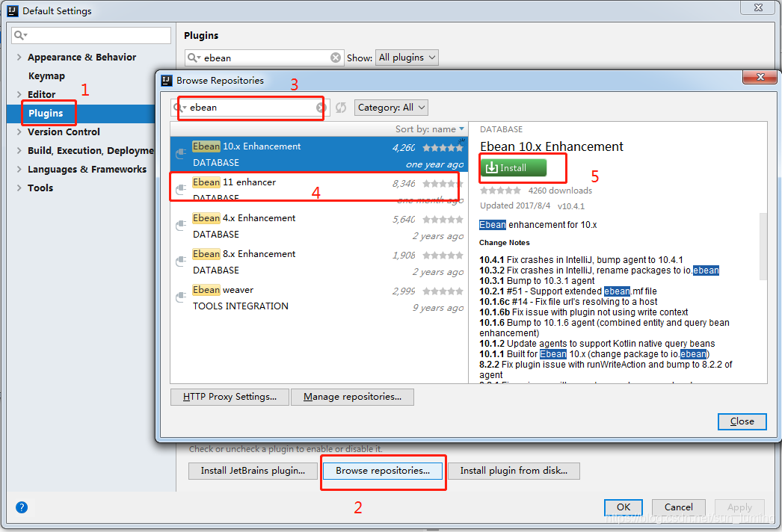Click the help question mark icon
This screenshot has height=532, width=782.
click(22, 507)
